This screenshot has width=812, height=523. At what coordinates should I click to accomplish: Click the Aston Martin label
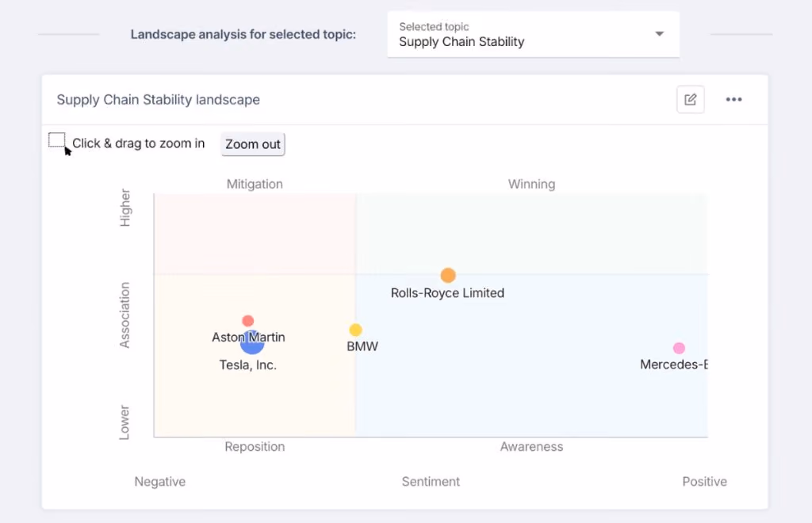point(248,338)
